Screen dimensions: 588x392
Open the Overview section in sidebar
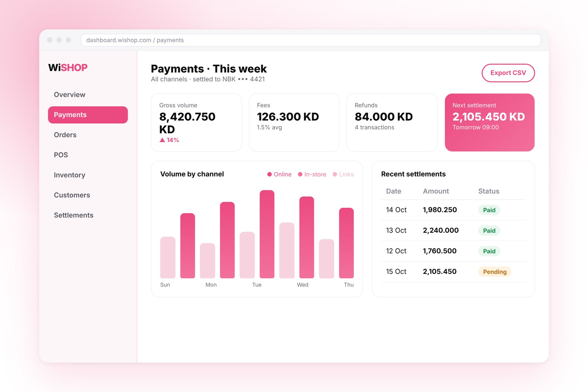coord(88,95)
